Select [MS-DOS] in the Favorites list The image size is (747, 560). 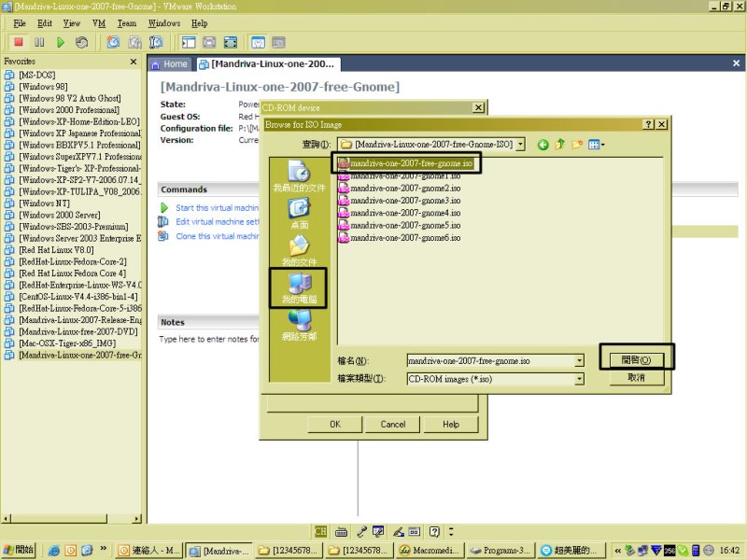pyautogui.click(x=36, y=75)
